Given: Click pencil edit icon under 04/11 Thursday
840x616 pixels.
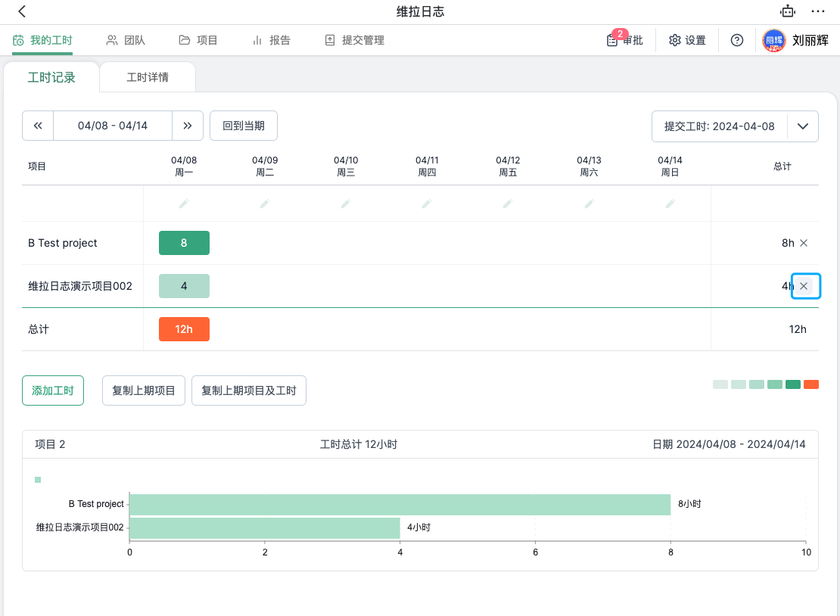Looking at the screenshot, I should (427, 204).
